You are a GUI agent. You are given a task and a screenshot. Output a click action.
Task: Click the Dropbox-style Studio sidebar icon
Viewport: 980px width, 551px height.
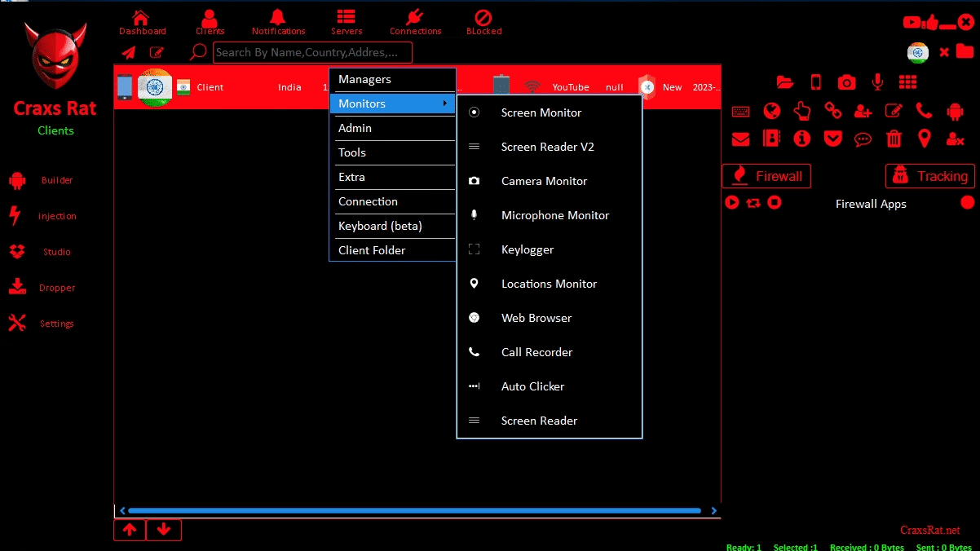point(17,252)
